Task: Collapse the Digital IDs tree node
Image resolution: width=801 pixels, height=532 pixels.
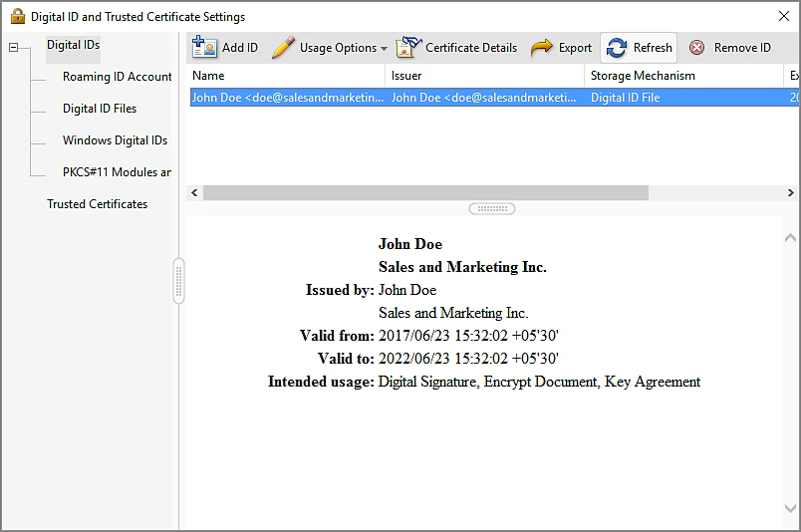Action: click(x=13, y=48)
